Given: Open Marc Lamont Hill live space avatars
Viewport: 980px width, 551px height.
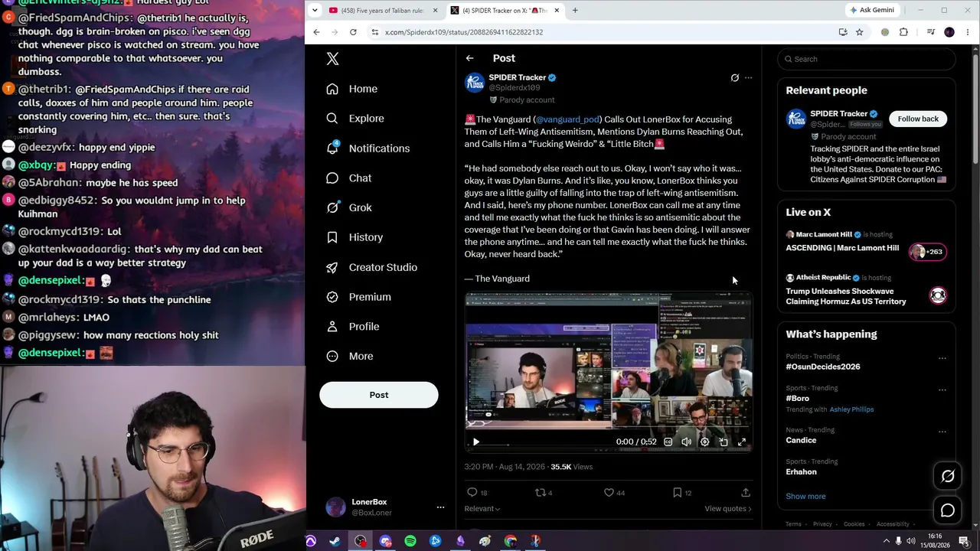Looking at the screenshot, I should click(x=928, y=252).
